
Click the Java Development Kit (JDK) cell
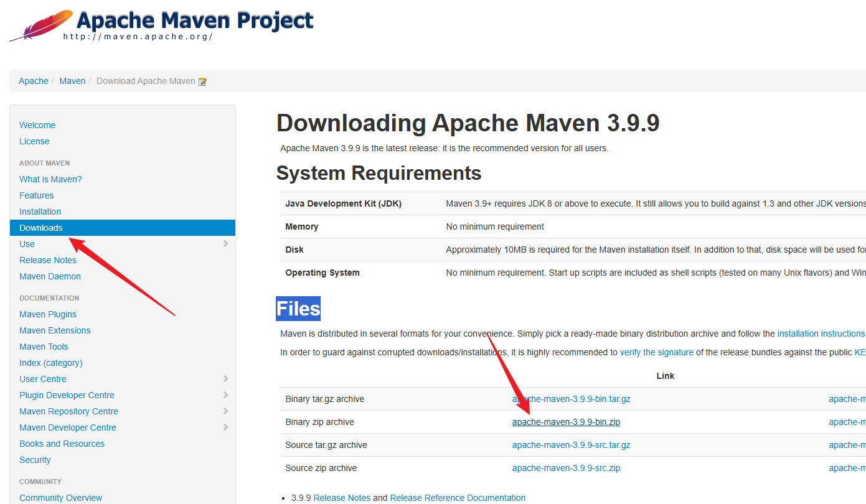(343, 203)
